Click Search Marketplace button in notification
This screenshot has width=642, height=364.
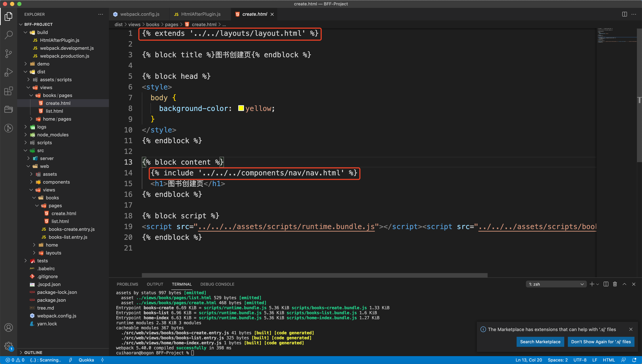point(540,341)
